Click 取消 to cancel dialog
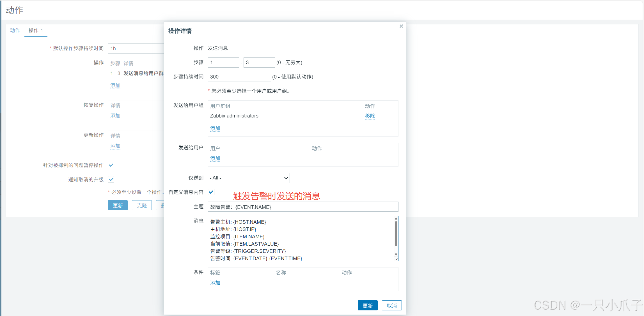This screenshot has height=316, width=644. [x=391, y=305]
